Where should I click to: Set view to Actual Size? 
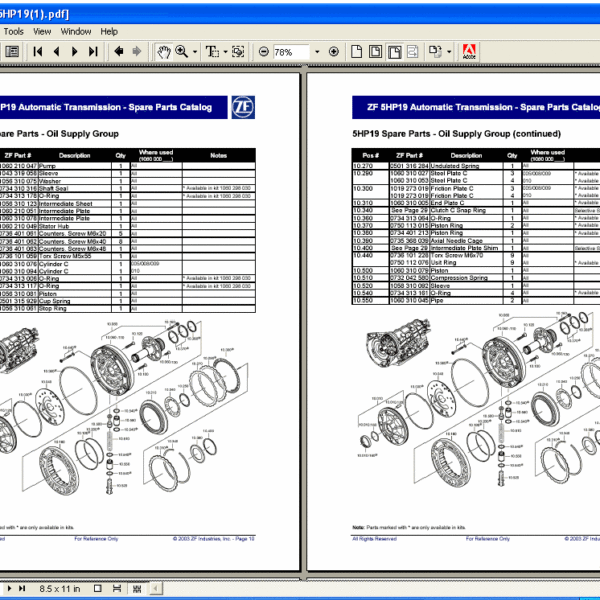point(357,51)
